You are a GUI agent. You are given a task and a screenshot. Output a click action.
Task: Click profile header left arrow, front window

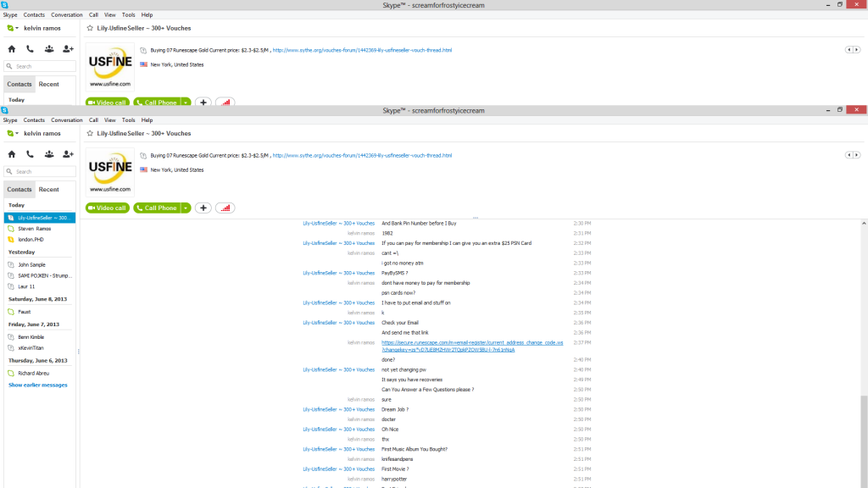click(849, 155)
